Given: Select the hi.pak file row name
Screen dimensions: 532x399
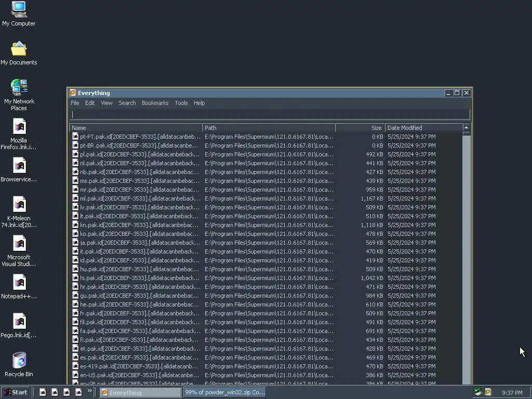Looking at the screenshot, I should [140, 277].
